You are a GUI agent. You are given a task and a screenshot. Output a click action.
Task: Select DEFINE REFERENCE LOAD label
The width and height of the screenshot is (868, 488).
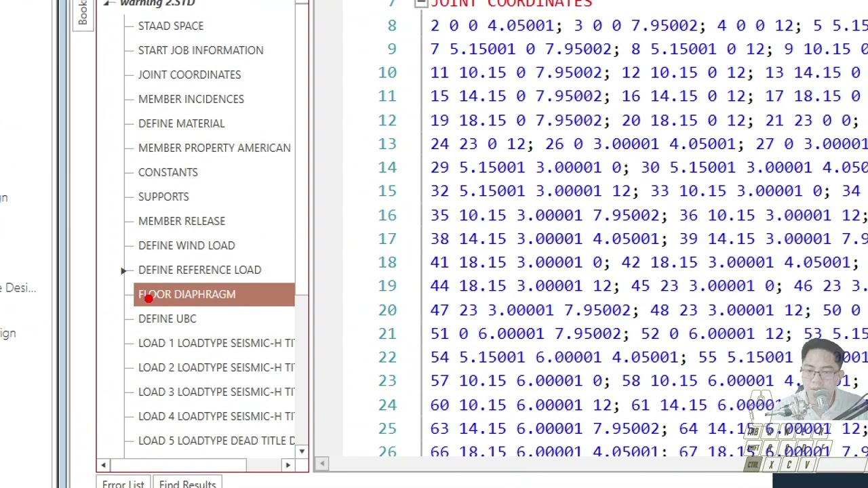[x=199, y=270]
